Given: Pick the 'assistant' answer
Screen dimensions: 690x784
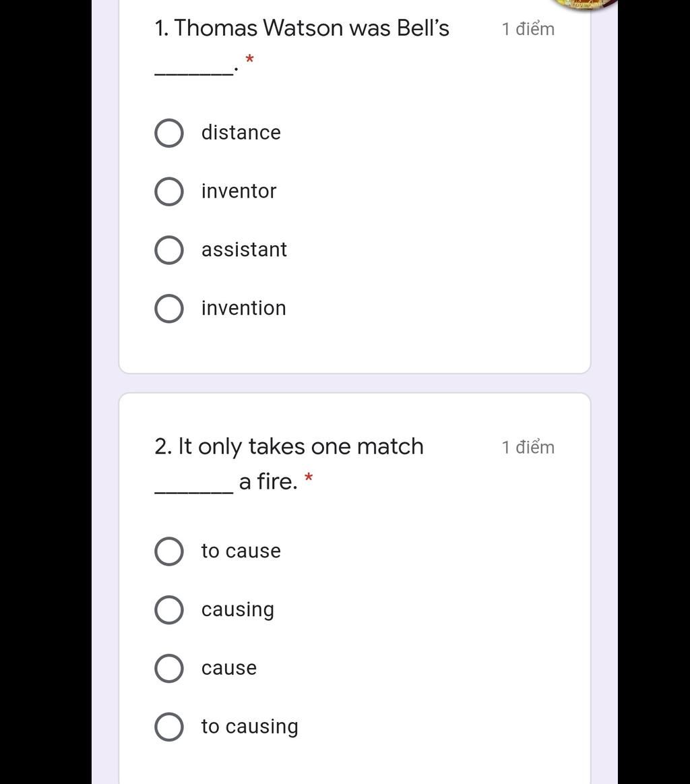Looking at the screenshot, I should coord(169,250).
